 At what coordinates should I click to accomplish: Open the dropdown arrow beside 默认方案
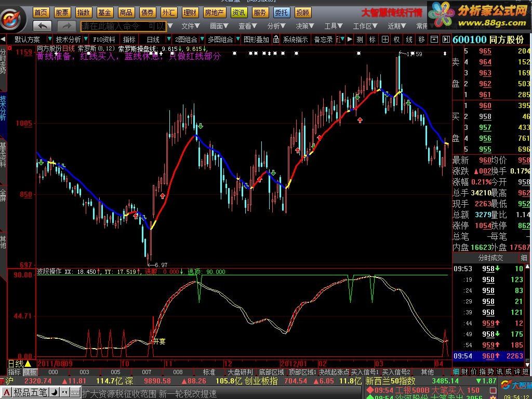pos(50,38)
